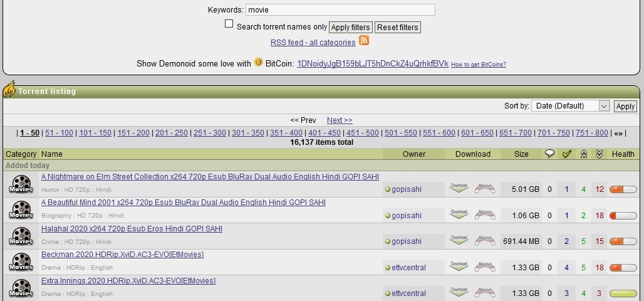Go to the Next >> page
The image size is (644, 301).
[340, 120]
